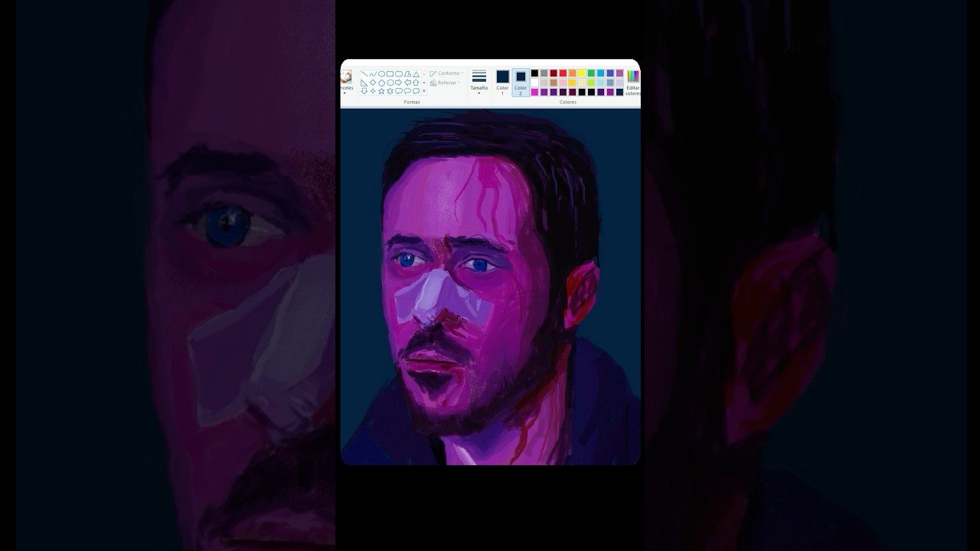
Task: Open the Editar colores dialog
Action: (x=633, y=83)
